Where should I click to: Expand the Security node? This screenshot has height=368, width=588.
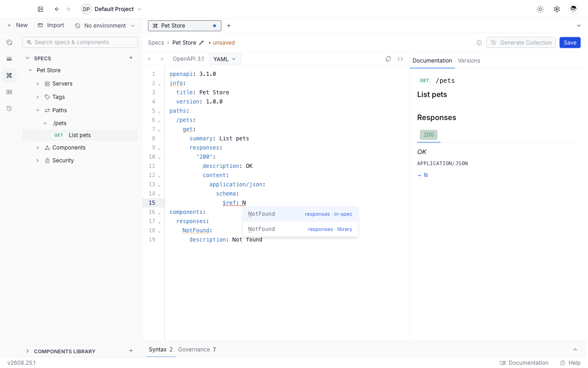pos(38,161)
